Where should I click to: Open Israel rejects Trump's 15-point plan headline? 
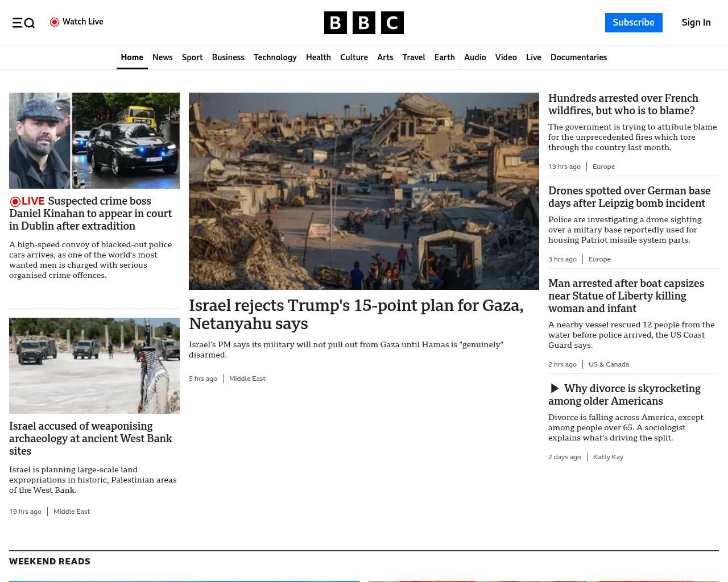pyautogui.click(x=356, y=314)
